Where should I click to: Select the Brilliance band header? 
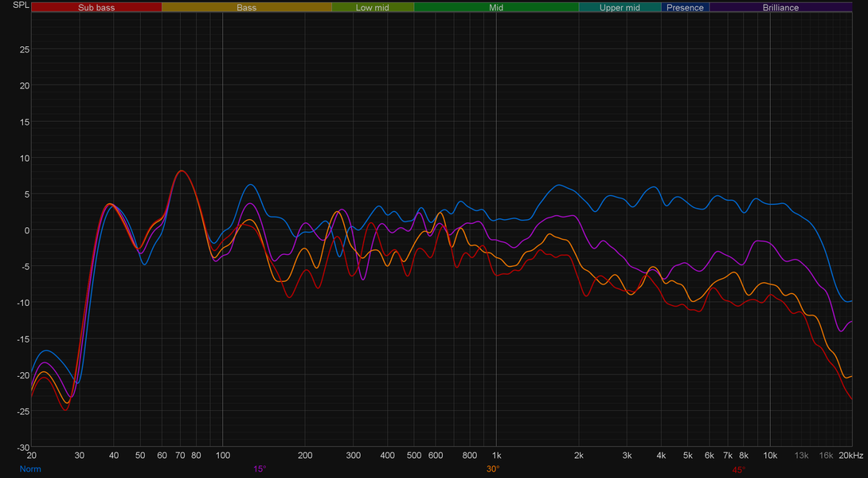point(780,8)
